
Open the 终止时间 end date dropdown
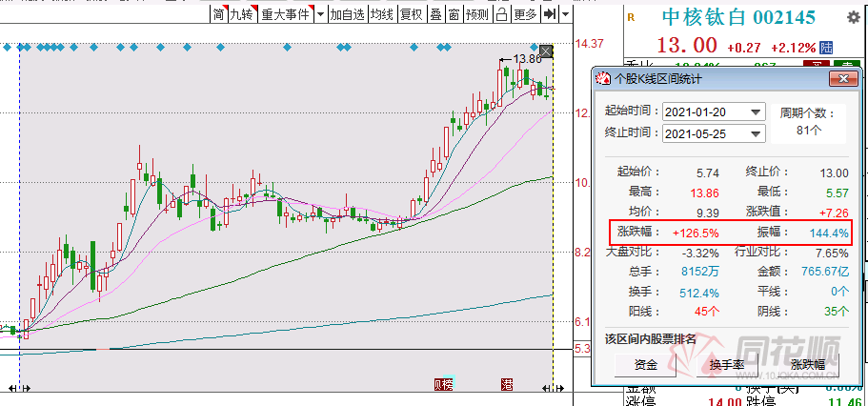[x=757, y=133]
